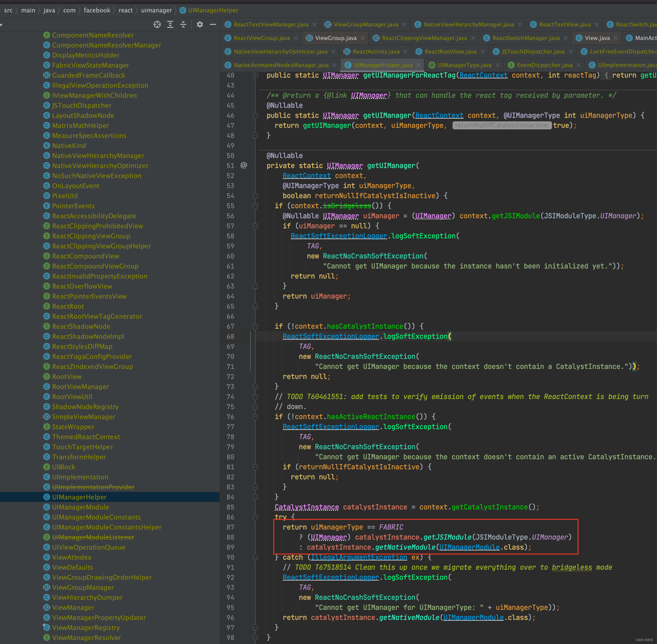Screen dimensions: 657x644
Task: Select UIViewOperationQueue in tree
Action: pos(88,547)
